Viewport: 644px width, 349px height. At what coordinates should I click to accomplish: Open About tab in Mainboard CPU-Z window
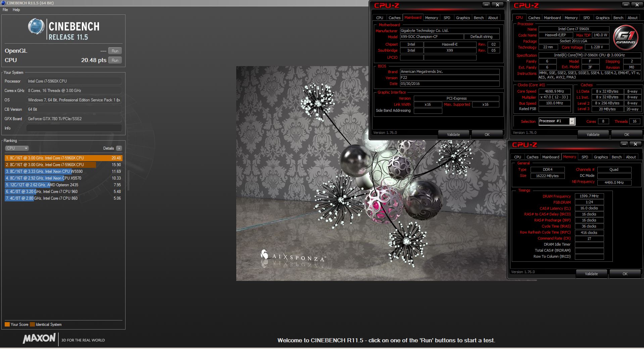point(493,18)
